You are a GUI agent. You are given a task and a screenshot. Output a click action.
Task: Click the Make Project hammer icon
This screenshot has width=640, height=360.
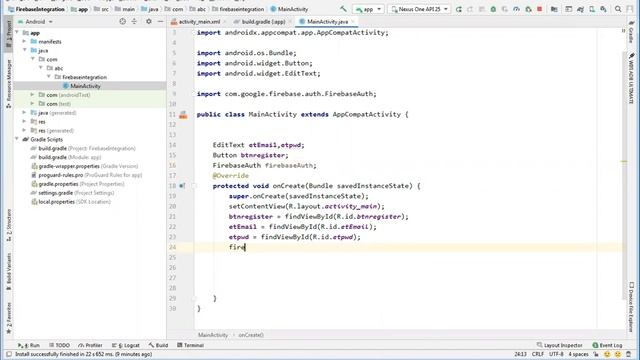(x=343, y=9)
